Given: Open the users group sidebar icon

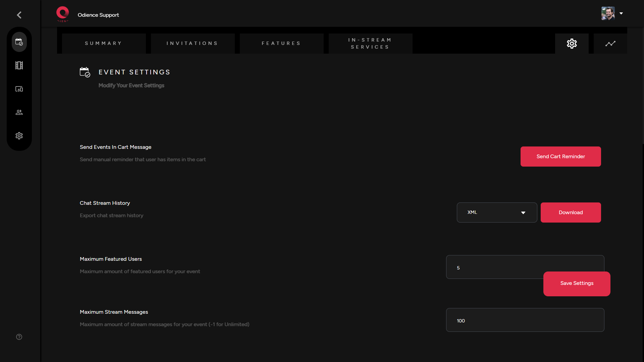Looking at the screenshot, I should click(19, 112).
